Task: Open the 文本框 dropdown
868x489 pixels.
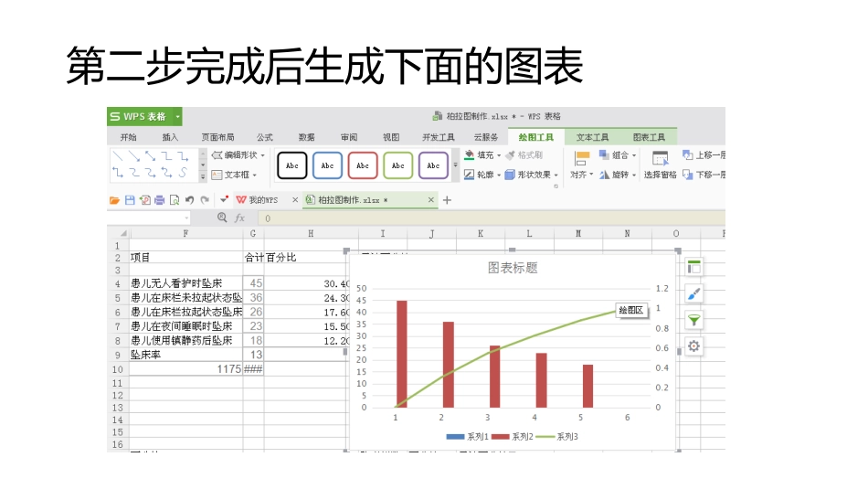Action: pos(234,175)
